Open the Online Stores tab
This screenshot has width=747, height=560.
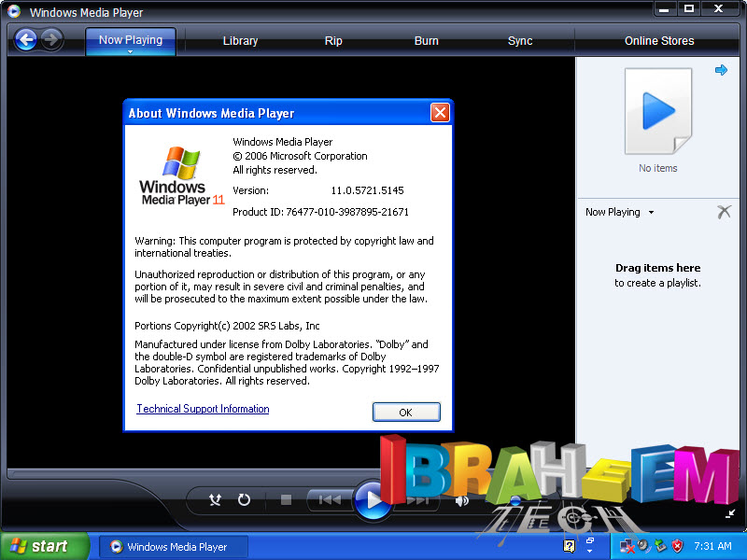(659, 41)
